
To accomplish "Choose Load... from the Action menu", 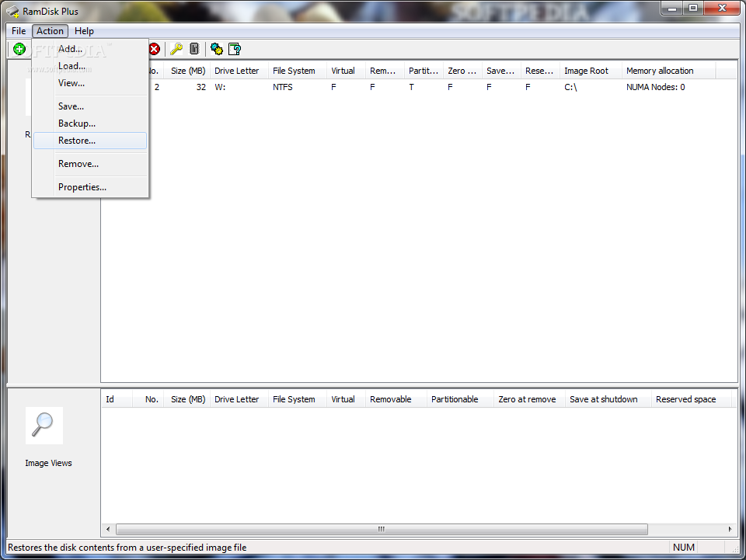I will 90,66.
